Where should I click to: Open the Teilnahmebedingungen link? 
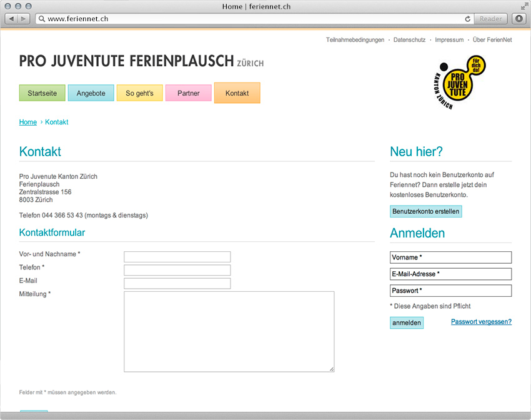click(355, 40)
